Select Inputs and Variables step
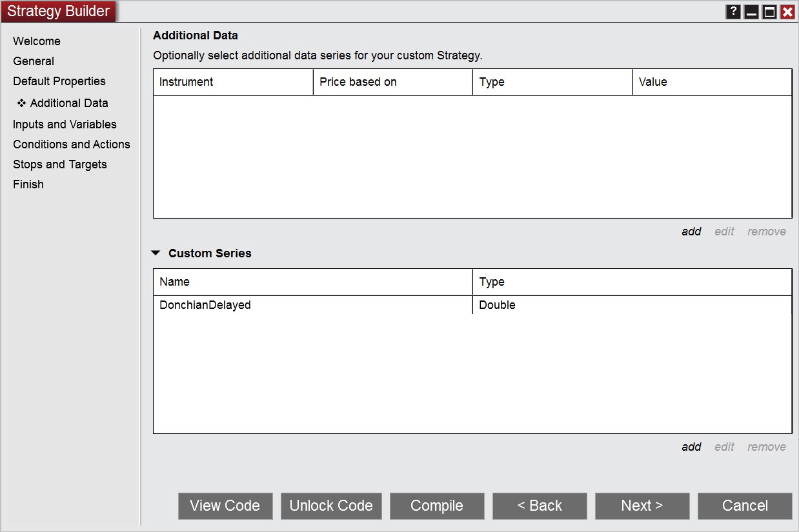This screenshot has height=532, width=799. click(65, 124)
